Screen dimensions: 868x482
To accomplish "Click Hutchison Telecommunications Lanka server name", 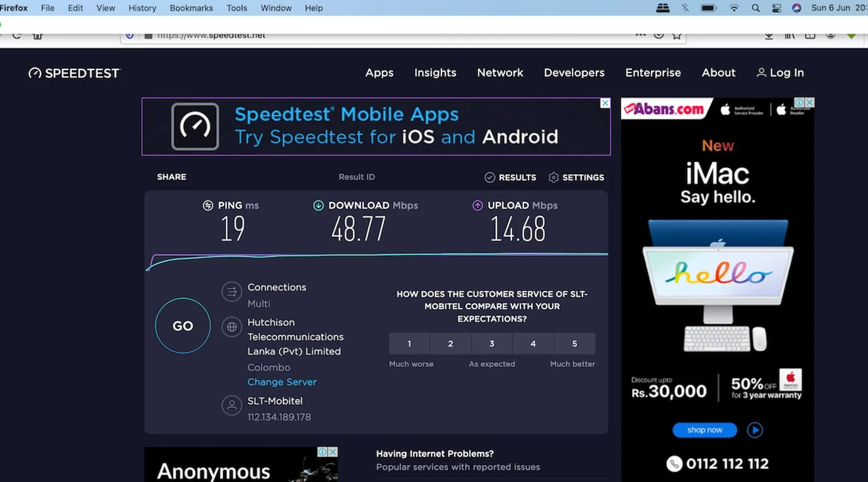I will tap(296, 337).
